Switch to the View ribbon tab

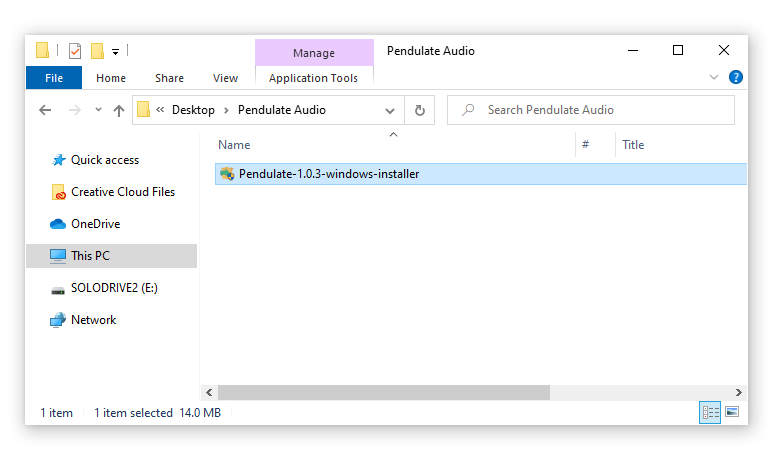(225, 78)
